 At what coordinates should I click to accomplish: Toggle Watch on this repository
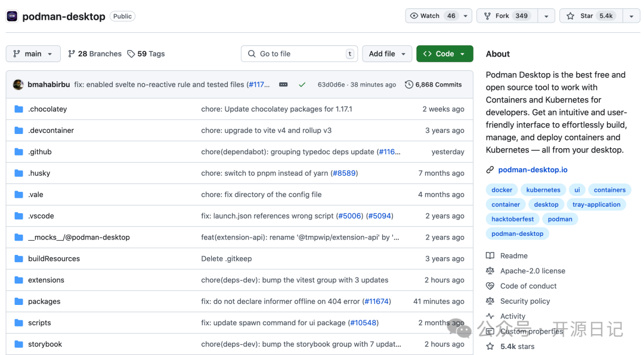tap(432, 16)
